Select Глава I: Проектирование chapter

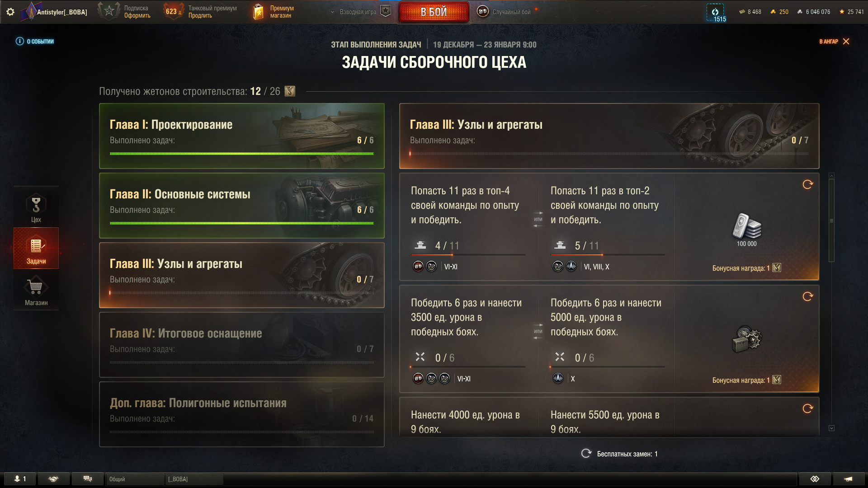click(x=242, y=136)
